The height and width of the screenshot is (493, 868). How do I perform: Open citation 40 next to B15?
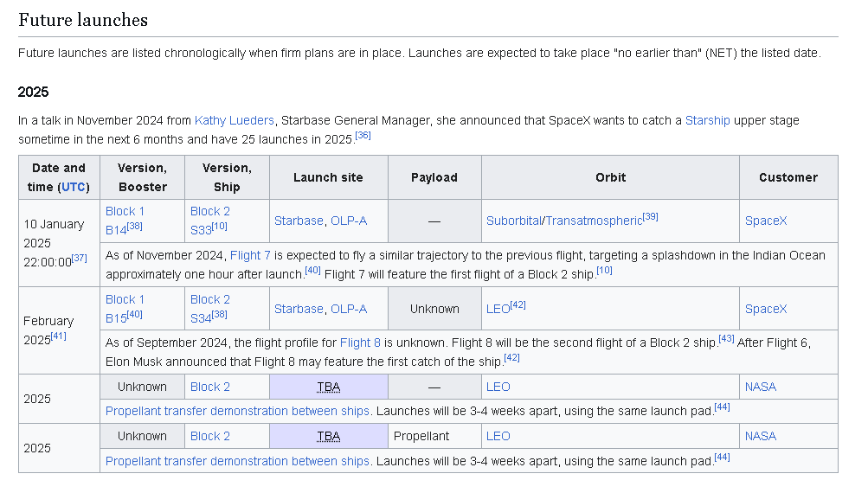click(x=134, y=315)
